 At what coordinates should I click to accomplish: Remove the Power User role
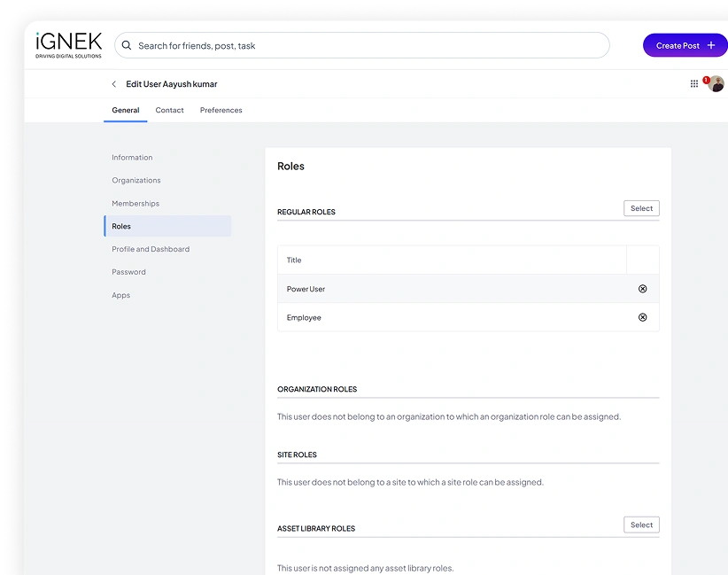pyautogui.click(x=642, y=289)
